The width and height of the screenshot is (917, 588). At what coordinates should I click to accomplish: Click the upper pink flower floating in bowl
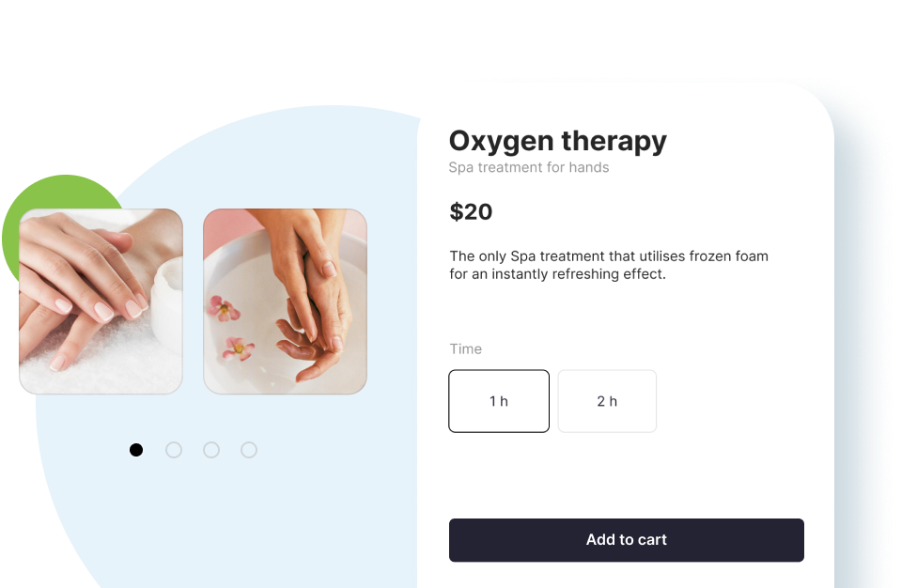[x=224, y=308]
